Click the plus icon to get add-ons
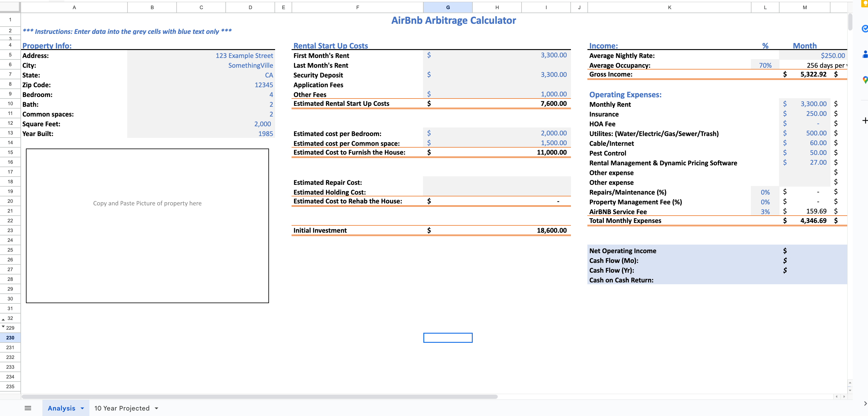868x416 pixels. [865, 120]
